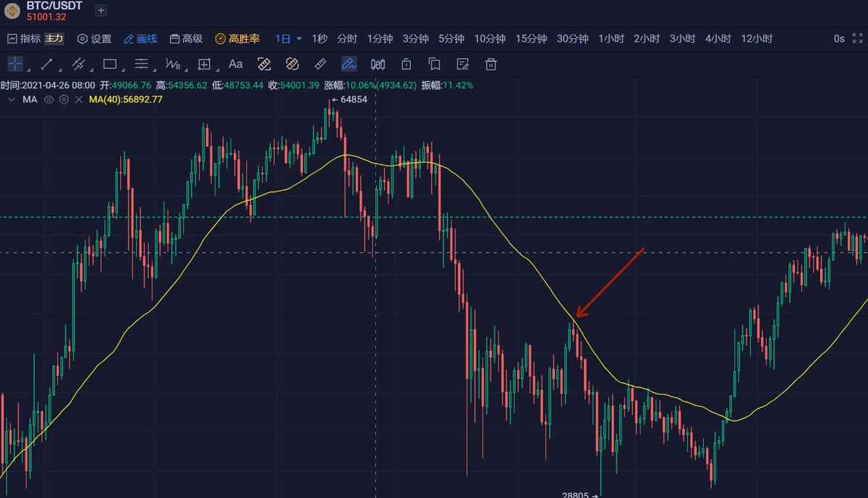Switch to 4小时 timeframe

coord(718,39)
